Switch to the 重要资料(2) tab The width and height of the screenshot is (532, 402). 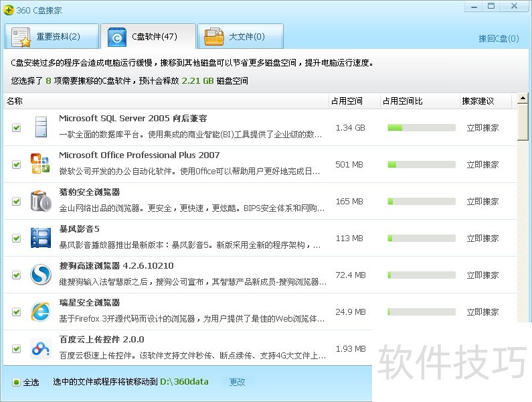[52, 37]
